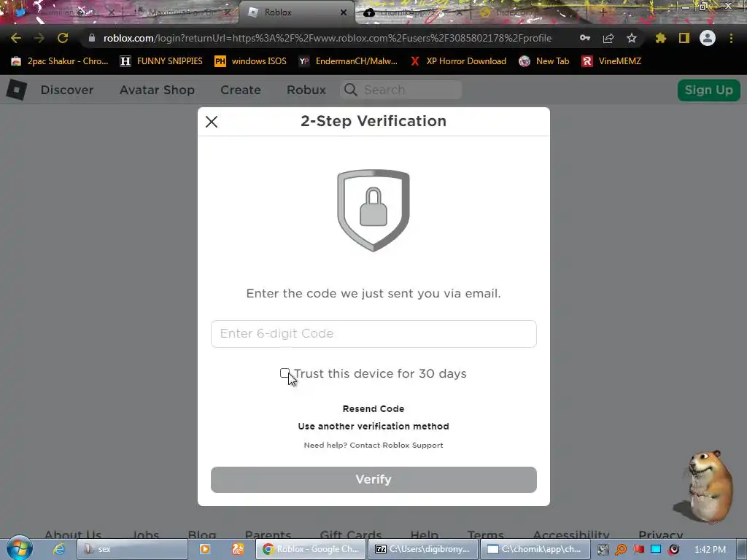The width and height of the screenshot is (747, 560).
Task: Open the 1:42 PM taskbar clock
Action: click(x=710, y=550)
